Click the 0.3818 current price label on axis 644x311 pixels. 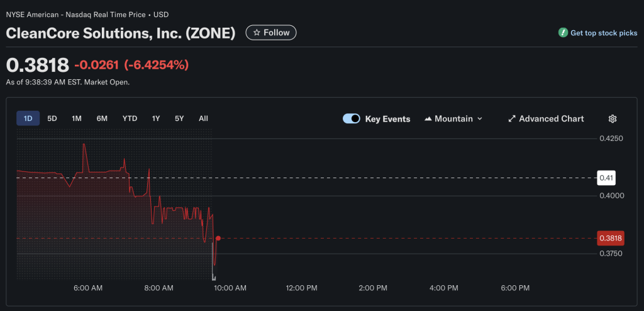(610, 238)
